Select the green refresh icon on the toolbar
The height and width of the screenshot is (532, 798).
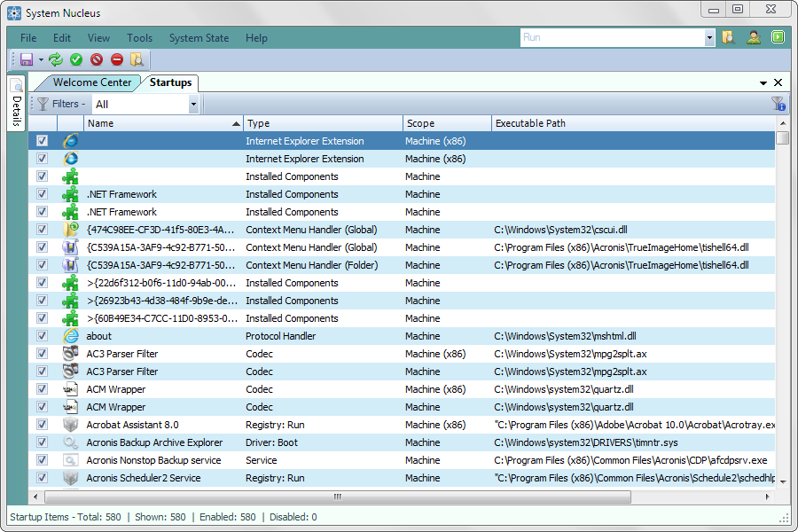click(55, 59)
